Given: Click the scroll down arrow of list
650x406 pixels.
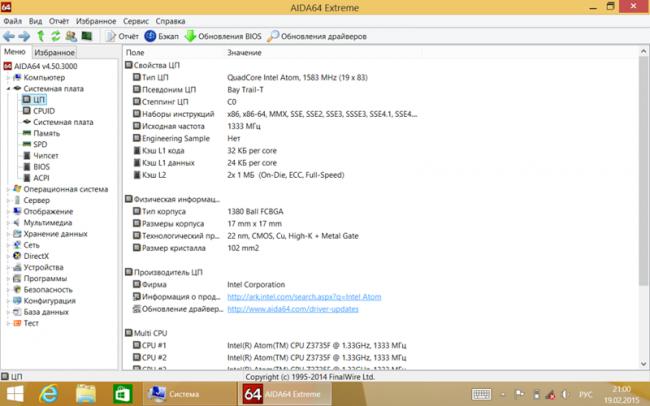Looking at the screenshot, I should pyautogui.click(x=643, y=364).
